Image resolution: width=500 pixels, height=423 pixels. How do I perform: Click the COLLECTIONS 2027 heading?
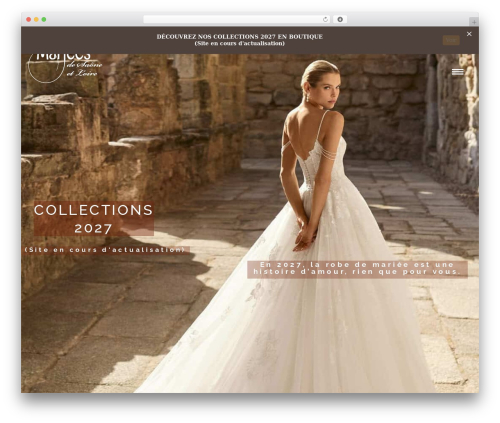(94, 219)
